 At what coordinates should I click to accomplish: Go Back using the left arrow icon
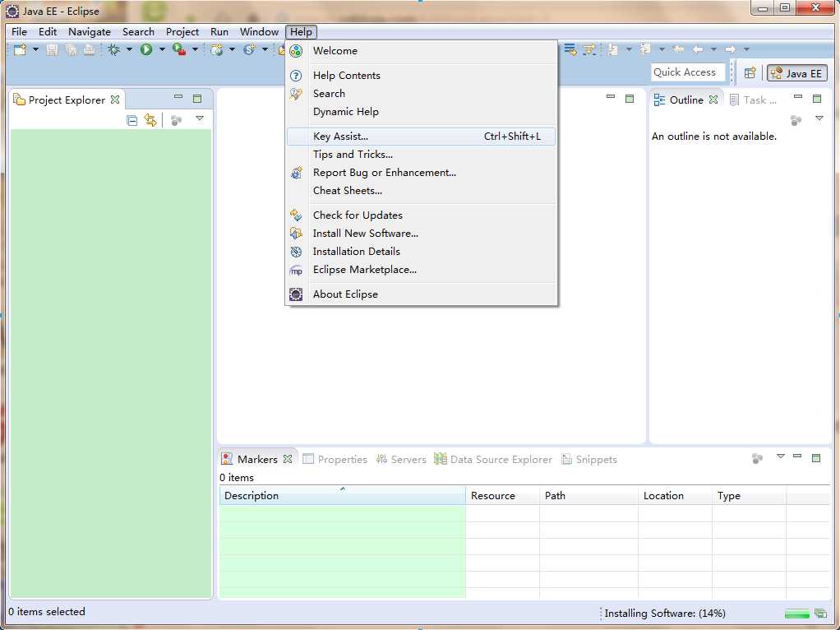click(698, 49)
